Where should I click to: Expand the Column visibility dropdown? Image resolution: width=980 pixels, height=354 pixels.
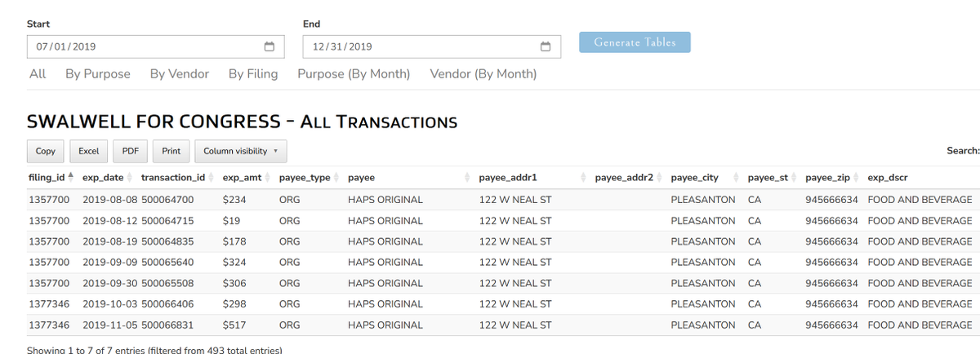click(240, 151)
